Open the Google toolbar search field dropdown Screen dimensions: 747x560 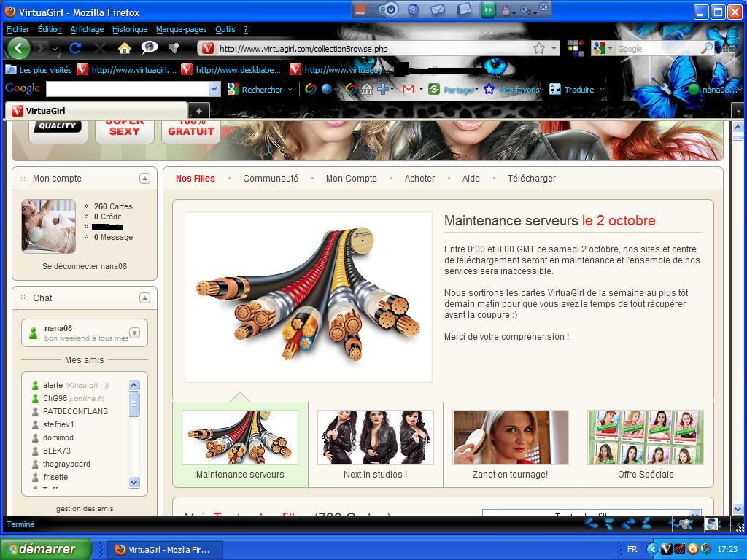pyautogui.click(x=214, y=88)
